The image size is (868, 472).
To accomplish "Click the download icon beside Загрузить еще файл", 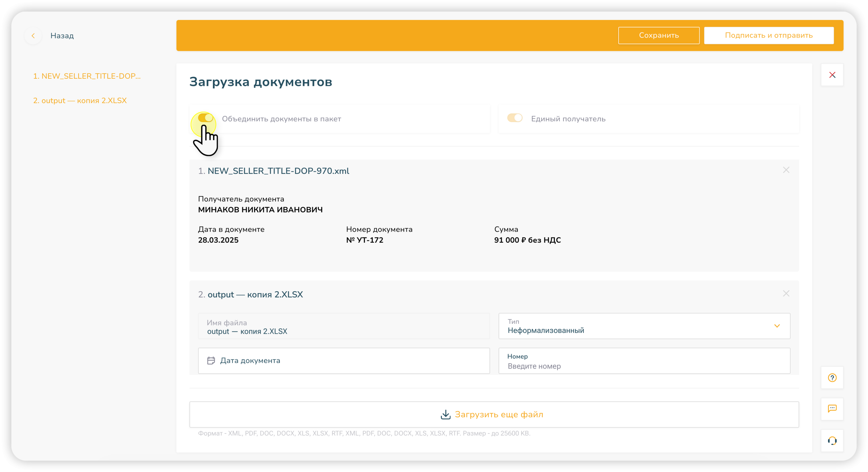I will tap(446, 414).
